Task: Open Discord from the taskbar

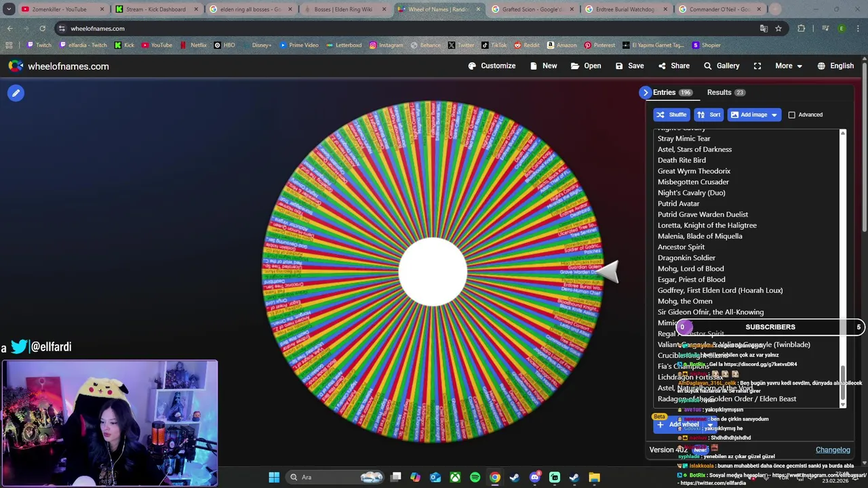Action: pyautogui.click(x=535, y=477)
